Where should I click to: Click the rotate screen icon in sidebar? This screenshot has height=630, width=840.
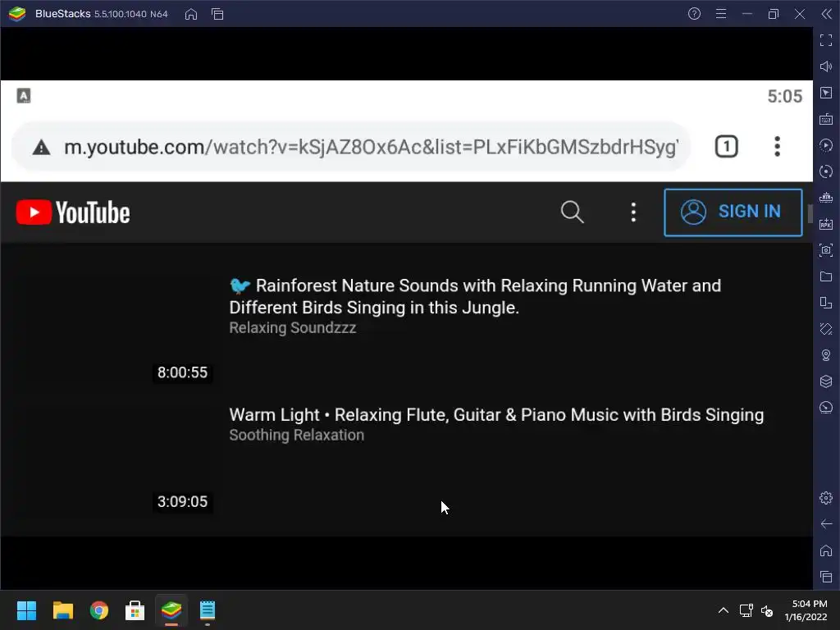(826, 303)
